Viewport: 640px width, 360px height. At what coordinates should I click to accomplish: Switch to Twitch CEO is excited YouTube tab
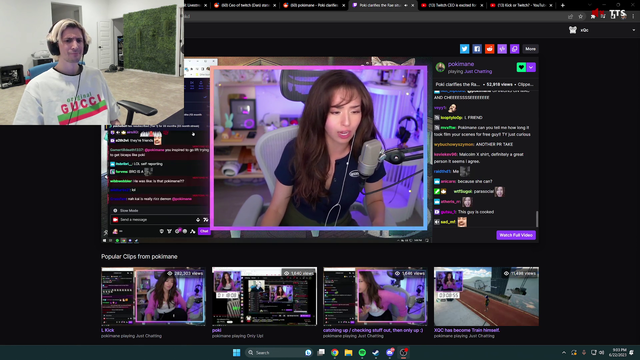(452, 5)
